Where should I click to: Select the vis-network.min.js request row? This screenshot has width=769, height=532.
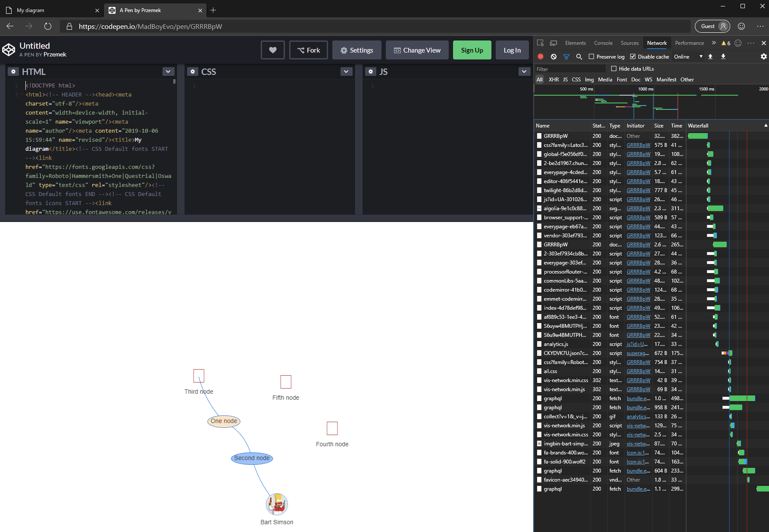tap(566, 389)
